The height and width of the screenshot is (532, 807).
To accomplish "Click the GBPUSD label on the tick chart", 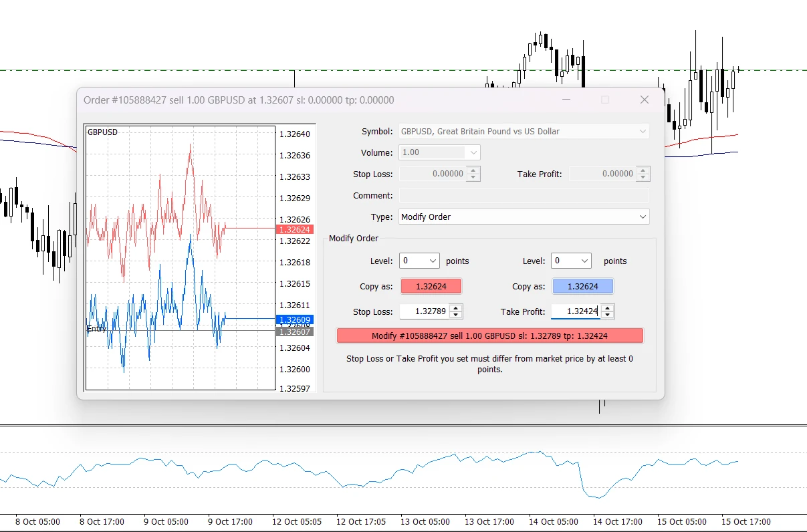I will pos(102,132).
